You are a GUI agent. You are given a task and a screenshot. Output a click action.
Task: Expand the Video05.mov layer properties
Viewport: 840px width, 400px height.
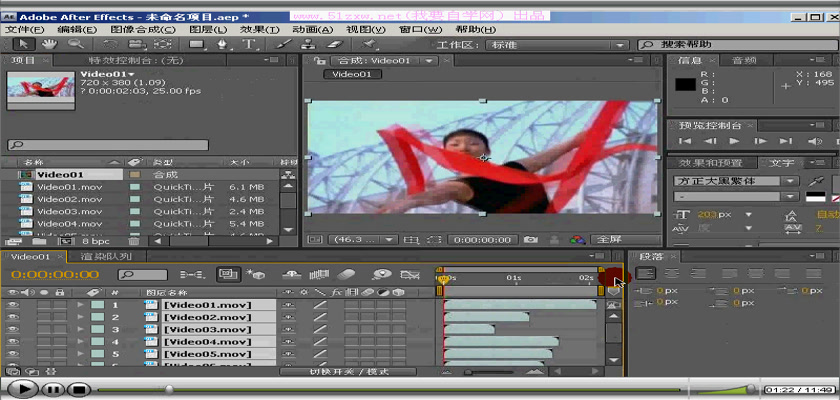[81, 354]
